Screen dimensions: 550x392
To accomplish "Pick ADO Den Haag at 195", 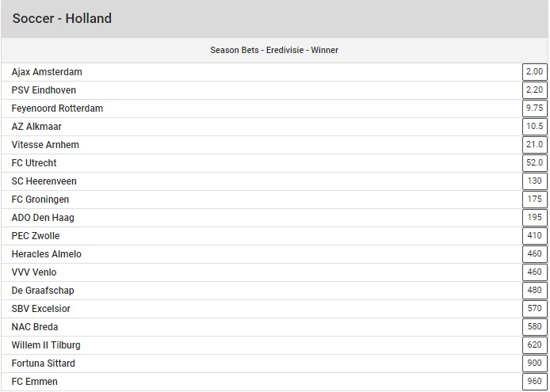I will point(535,218).
